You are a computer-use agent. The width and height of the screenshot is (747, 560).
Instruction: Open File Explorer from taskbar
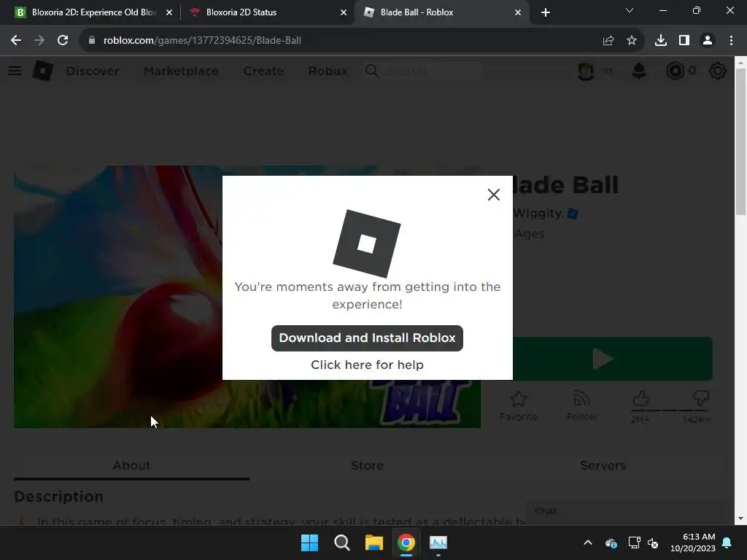coord(374,542)
